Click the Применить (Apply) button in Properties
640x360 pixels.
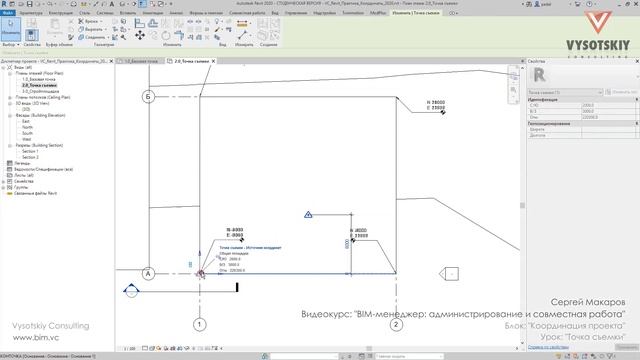pos(627,347)
